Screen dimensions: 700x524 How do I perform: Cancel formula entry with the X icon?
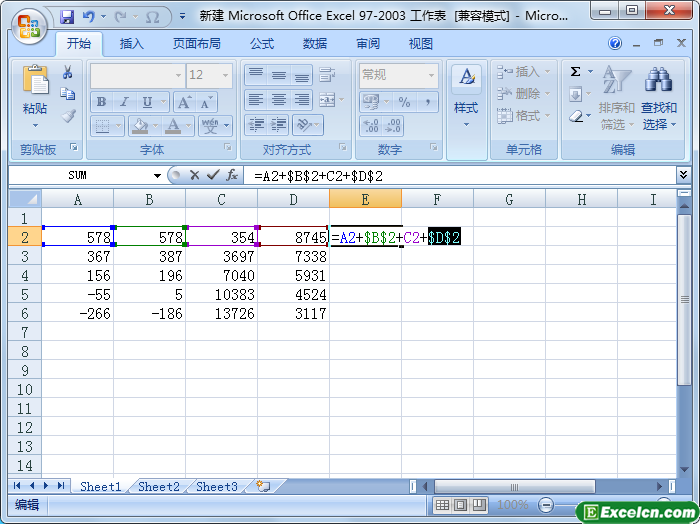194,175
